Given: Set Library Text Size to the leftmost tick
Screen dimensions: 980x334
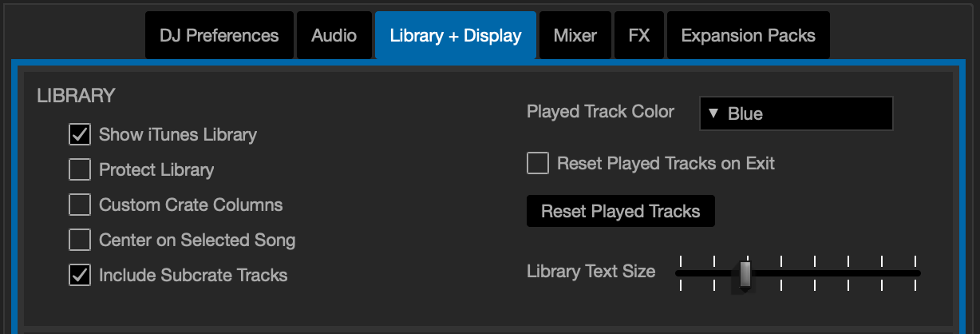Looking at the screenshot, I should [x=681, y=273].
